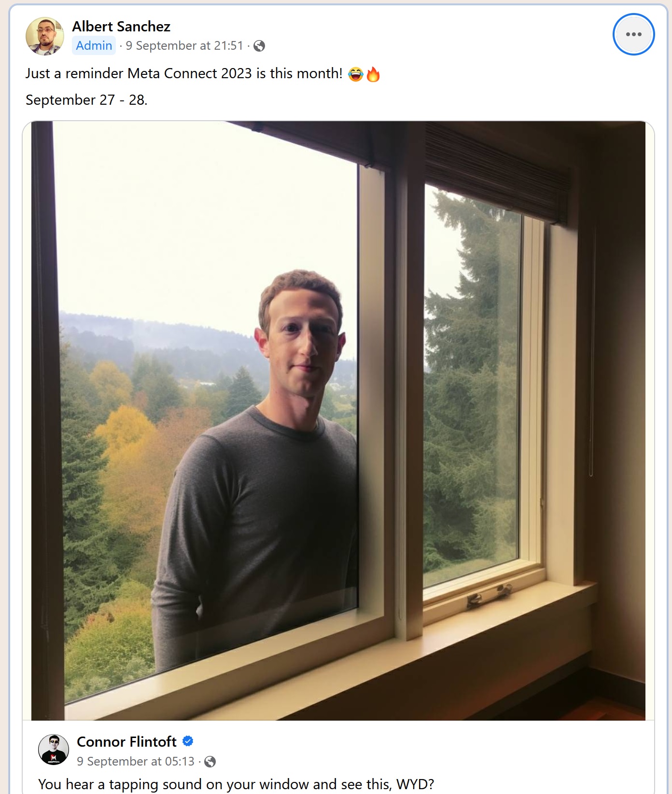Click the Admin badge
Screen dimensions: 672x794
click(x=94, y=45)
